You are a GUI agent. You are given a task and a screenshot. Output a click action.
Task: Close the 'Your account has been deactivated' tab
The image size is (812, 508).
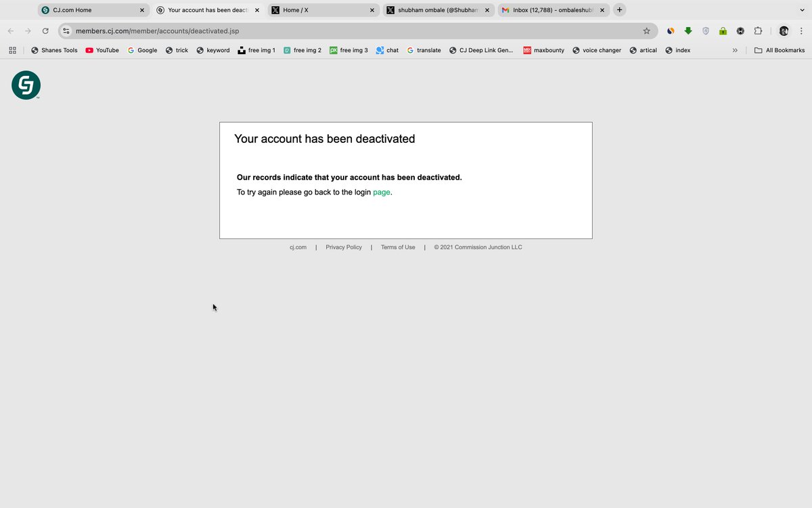(x=257, y=10)
